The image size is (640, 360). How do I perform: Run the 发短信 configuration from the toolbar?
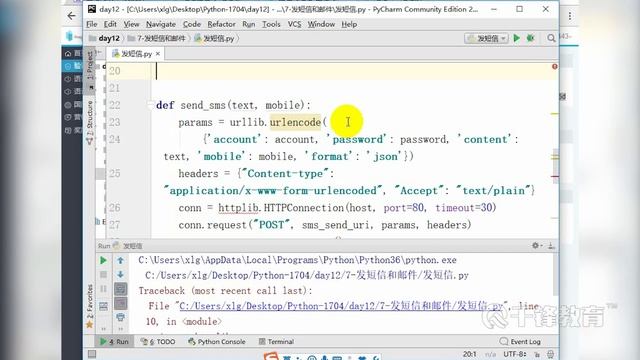[x=517, y=38]
